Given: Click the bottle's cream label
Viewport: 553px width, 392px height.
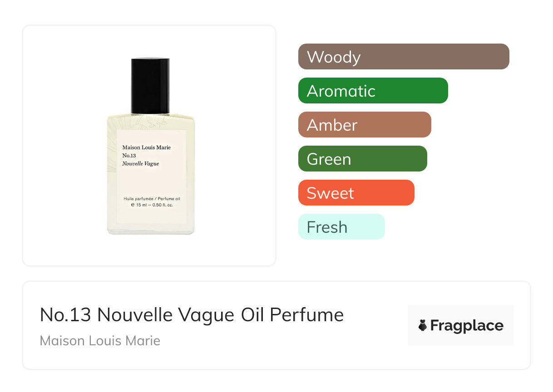Looking at the screenshot, I should click(x=151, y=176).
